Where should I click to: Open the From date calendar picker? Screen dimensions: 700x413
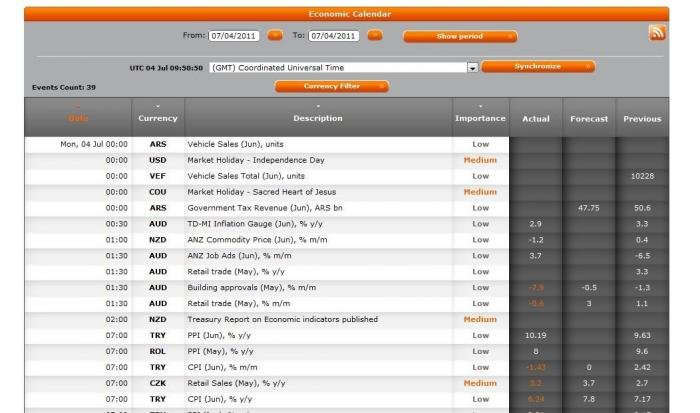[275, 35]
